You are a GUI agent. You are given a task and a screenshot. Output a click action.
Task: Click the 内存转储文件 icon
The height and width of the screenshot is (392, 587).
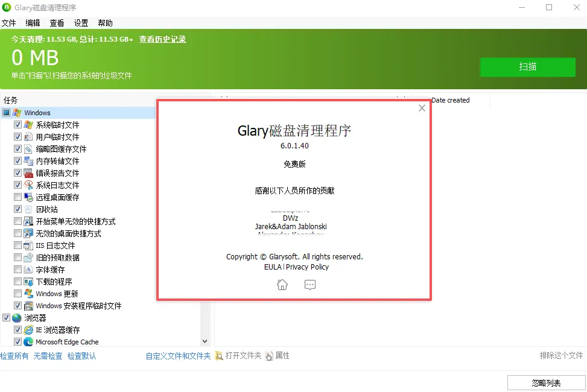(28, 161)
